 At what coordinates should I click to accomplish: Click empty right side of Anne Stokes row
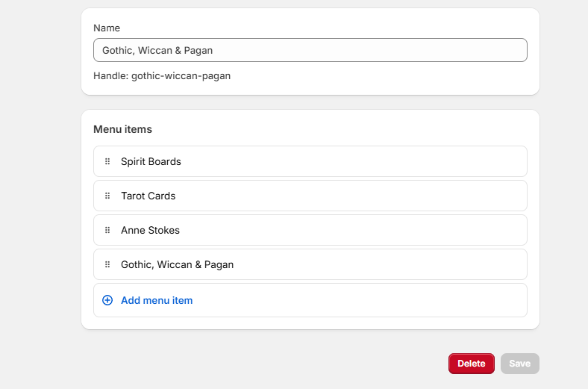(x=410, y=230)
